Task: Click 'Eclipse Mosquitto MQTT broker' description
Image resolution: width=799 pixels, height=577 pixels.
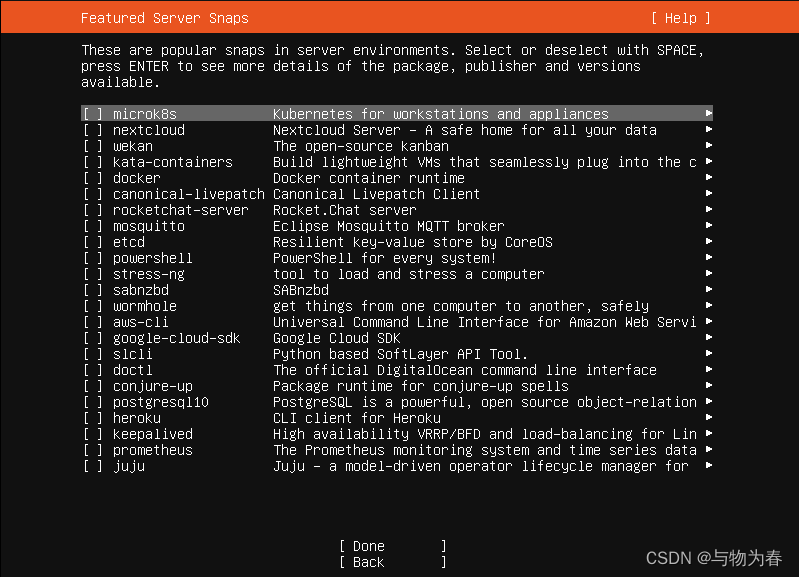Action: click(389, 226)
